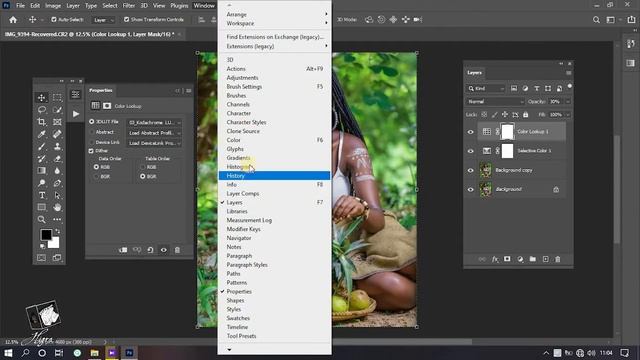Create a new layer icon
The image size is (640, 360).
click(x=545, y=259)
